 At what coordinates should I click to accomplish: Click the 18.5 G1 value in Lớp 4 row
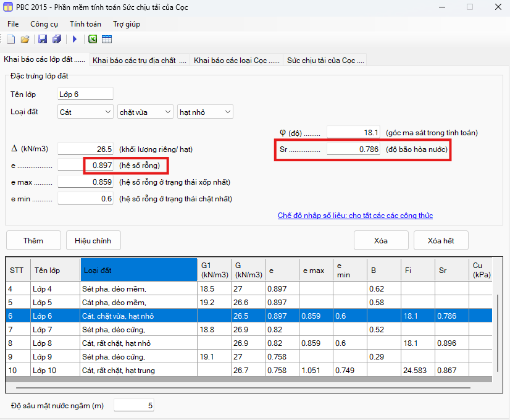pyautogui.click(x=214, y=288)
